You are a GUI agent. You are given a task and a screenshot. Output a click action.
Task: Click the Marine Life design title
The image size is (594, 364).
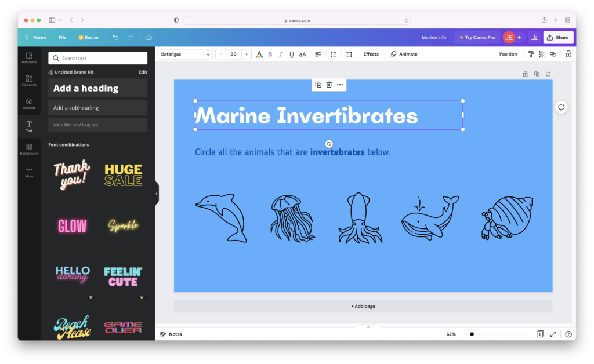coord(434,38)
